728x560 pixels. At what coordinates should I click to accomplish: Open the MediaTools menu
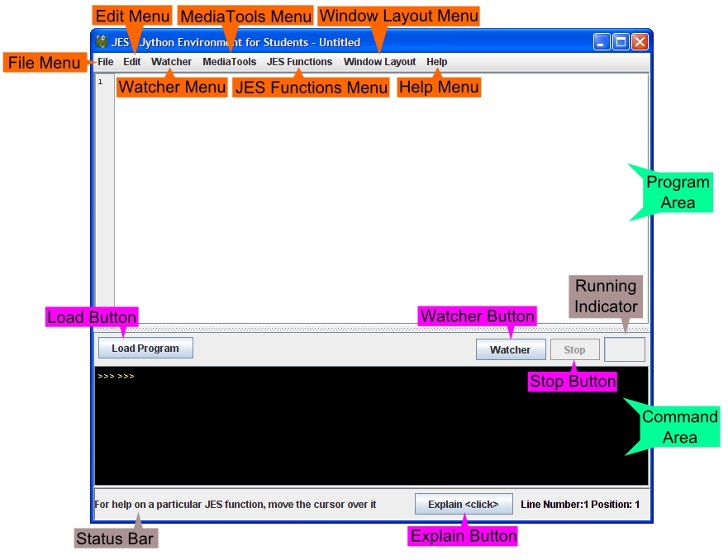[x=229, y=62]
